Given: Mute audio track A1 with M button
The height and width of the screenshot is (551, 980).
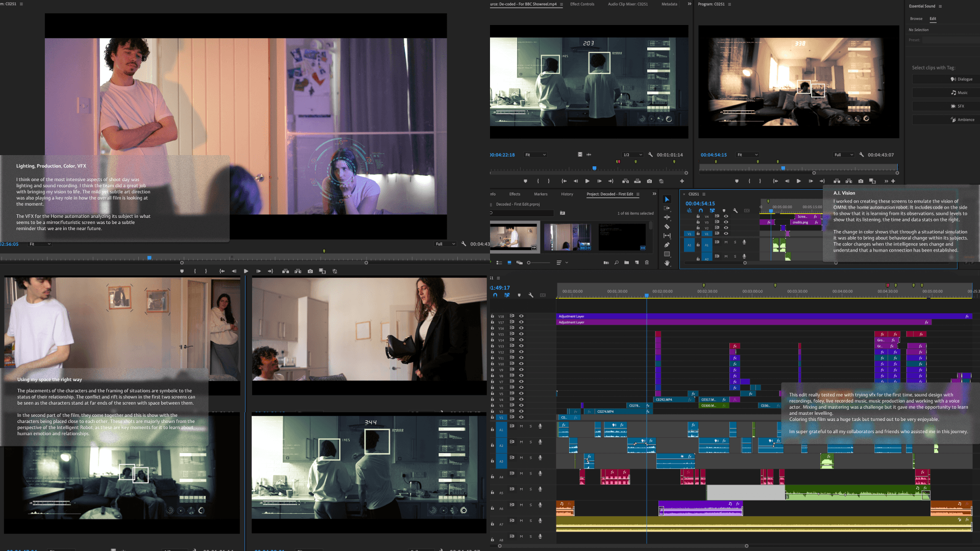Looking at the screenshot, I should (521, 426).
